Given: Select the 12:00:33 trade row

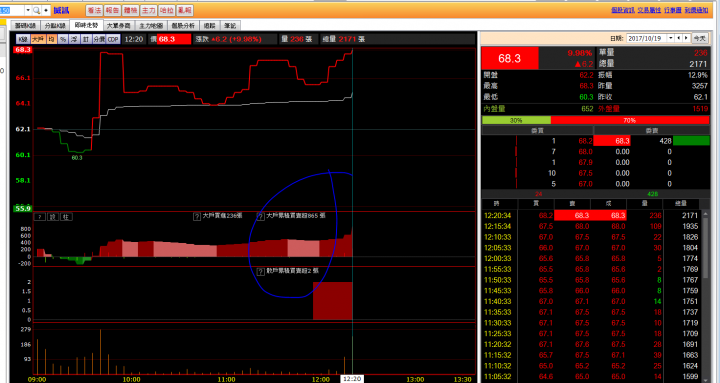Looking at the screenshot, I should coord(591,259).
